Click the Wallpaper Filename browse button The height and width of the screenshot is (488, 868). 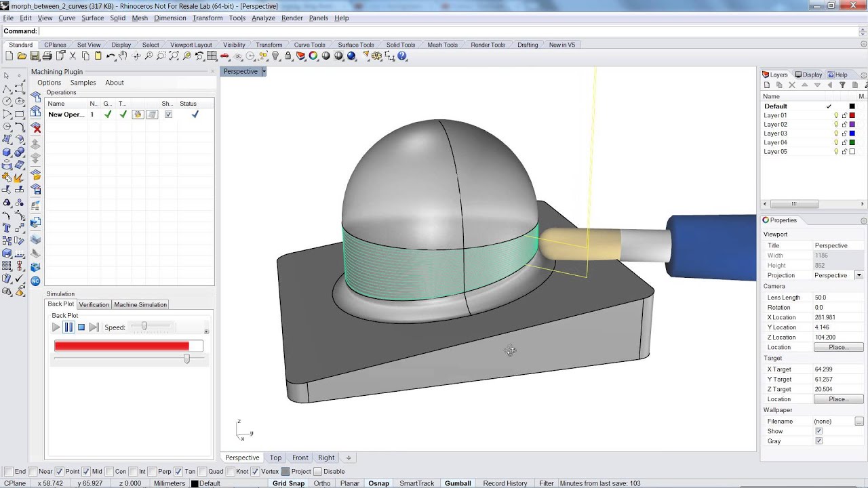pos(859,422)
